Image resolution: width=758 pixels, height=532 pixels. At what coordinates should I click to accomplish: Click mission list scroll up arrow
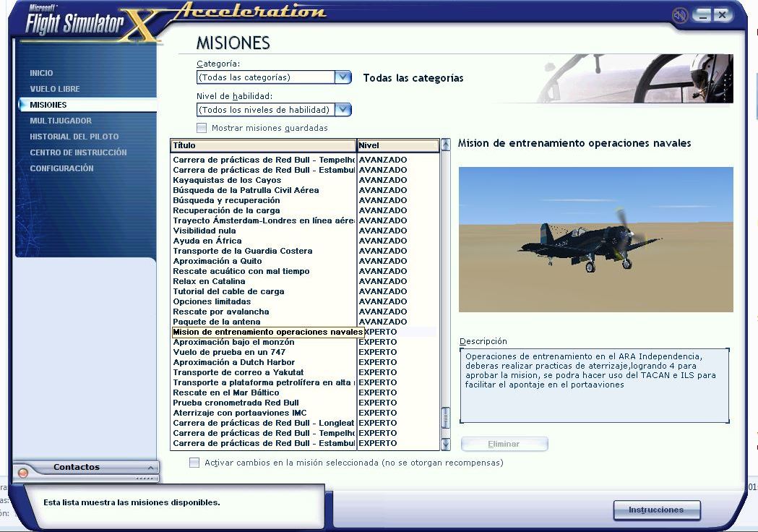point(445,145)
